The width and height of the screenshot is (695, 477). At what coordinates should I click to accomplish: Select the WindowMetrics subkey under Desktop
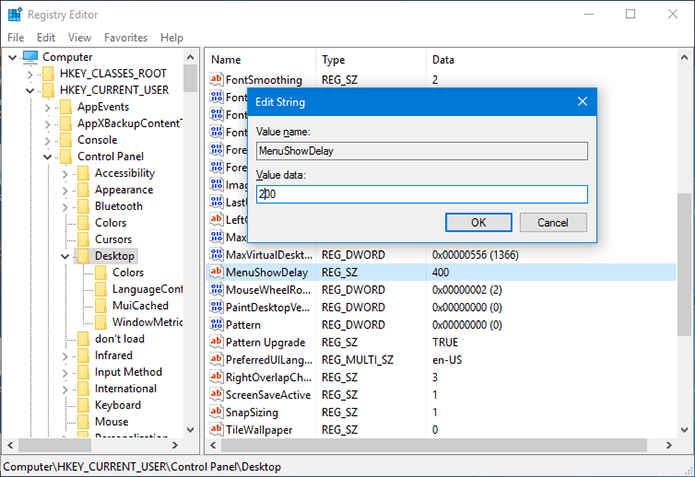[x=148, y=322]
